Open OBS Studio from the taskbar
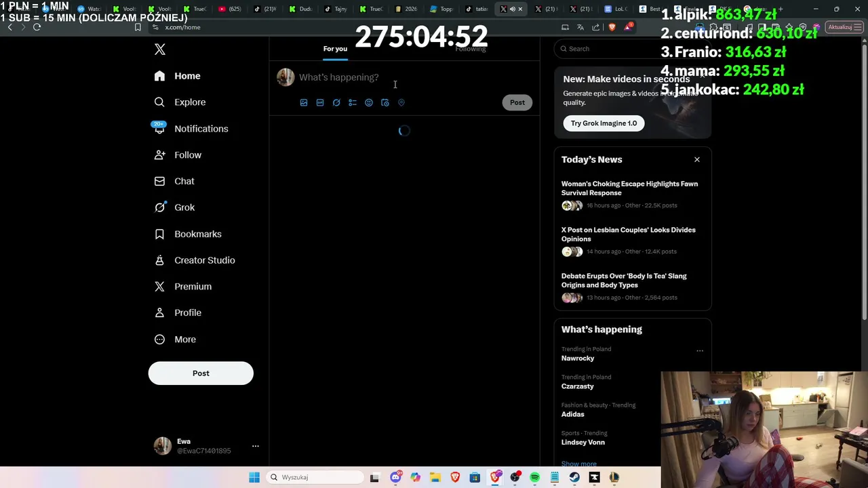Image resolution: width=868 pixels, height=488 pixels. [515, 477]
